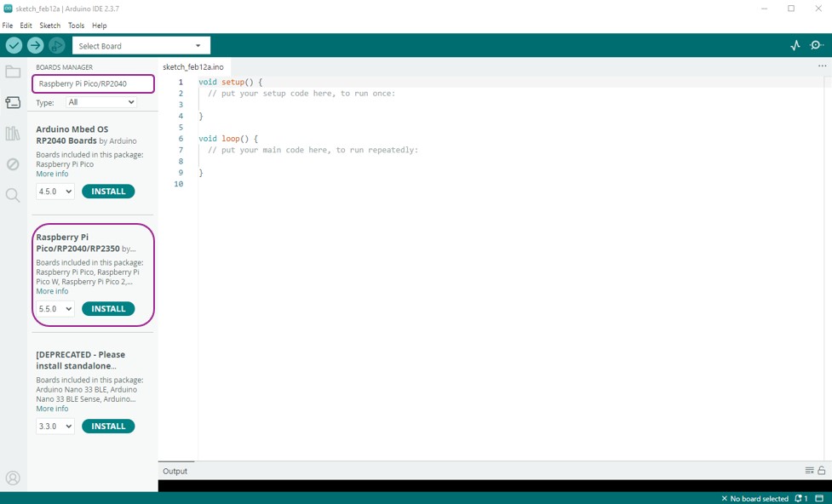Click the Upload arrow button

point(36,46)
